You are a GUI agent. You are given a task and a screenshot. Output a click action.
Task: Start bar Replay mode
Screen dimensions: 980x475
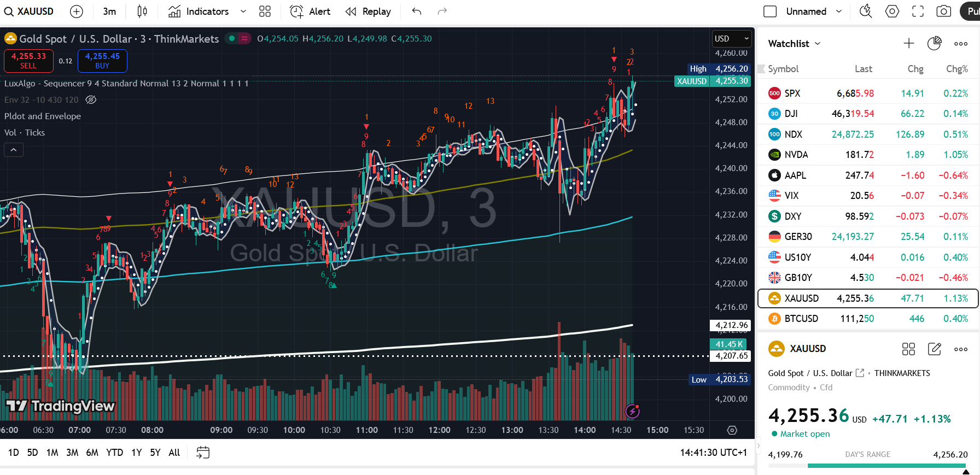(x=368, y=11)
